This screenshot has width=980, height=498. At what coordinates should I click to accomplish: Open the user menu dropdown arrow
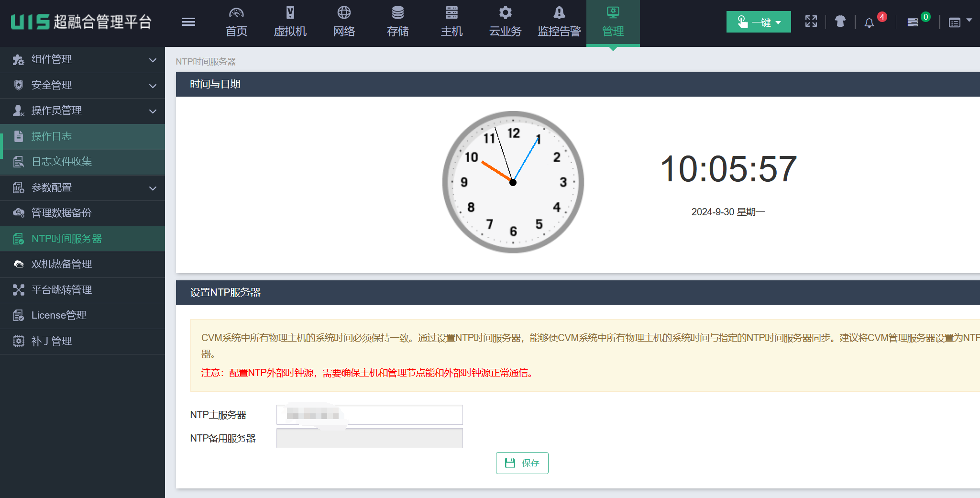tap(969, 20)
